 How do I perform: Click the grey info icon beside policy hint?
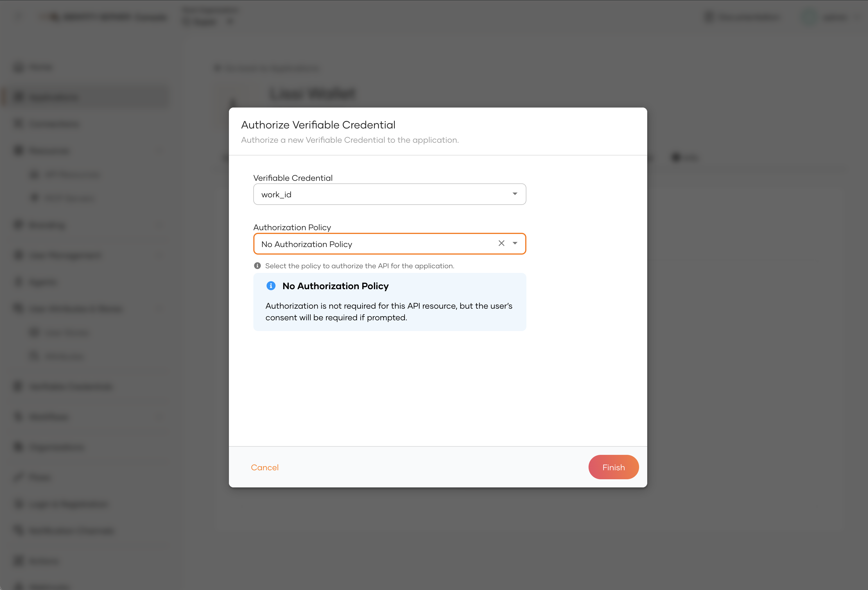pyautogui.click(x=257, y=266)
